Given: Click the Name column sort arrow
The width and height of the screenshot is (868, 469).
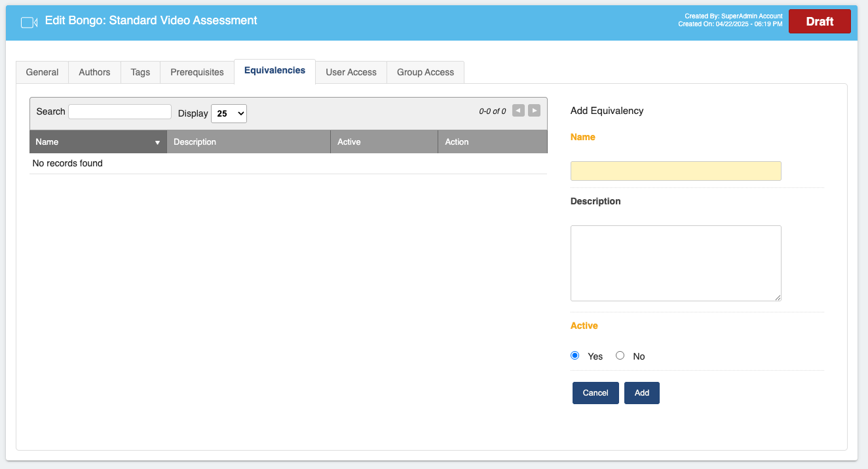Looking at the screenshot, I should tap(157, 142).
